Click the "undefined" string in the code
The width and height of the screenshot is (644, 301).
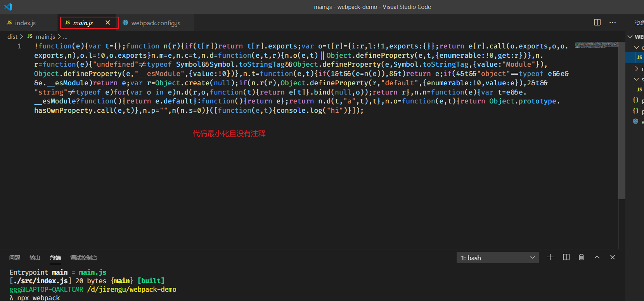(x=115, y=64)
